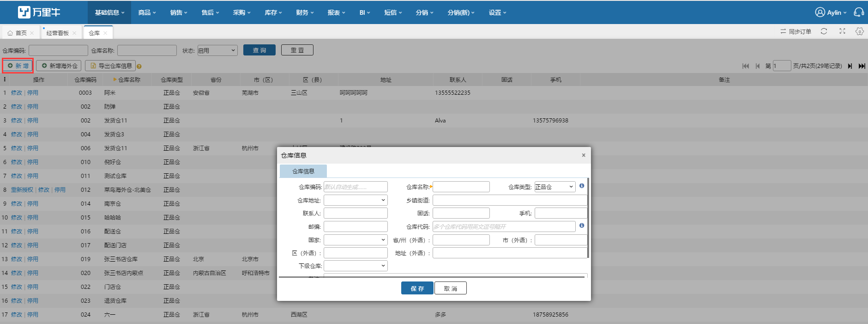Focus the 仓库名称 field in the dialog

pyautogui.click(x=461, y=187)
